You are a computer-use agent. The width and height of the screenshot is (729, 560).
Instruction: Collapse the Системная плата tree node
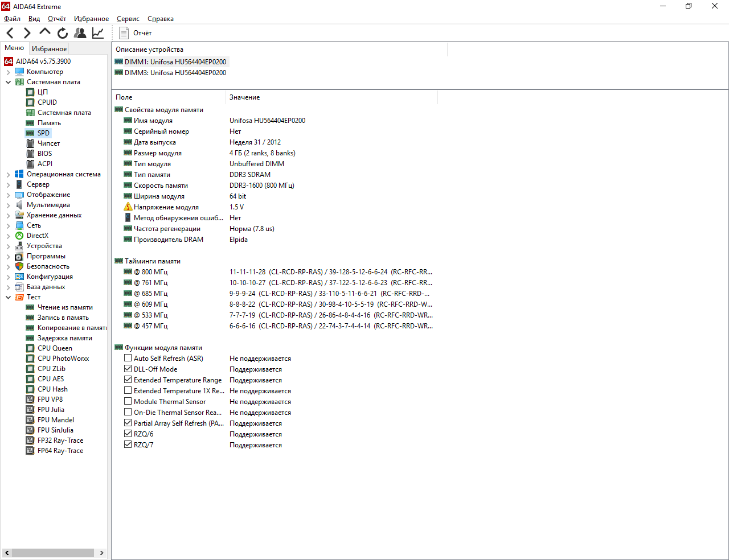coord(8,82)
